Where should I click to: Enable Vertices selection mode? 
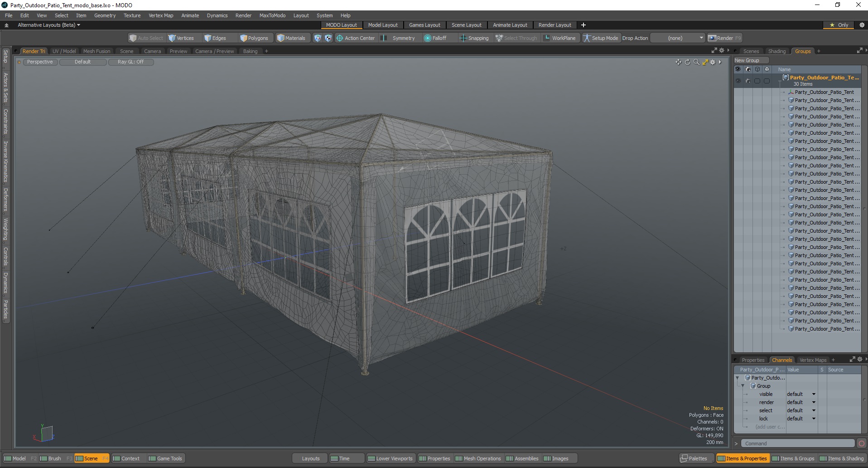click(181, 38)
